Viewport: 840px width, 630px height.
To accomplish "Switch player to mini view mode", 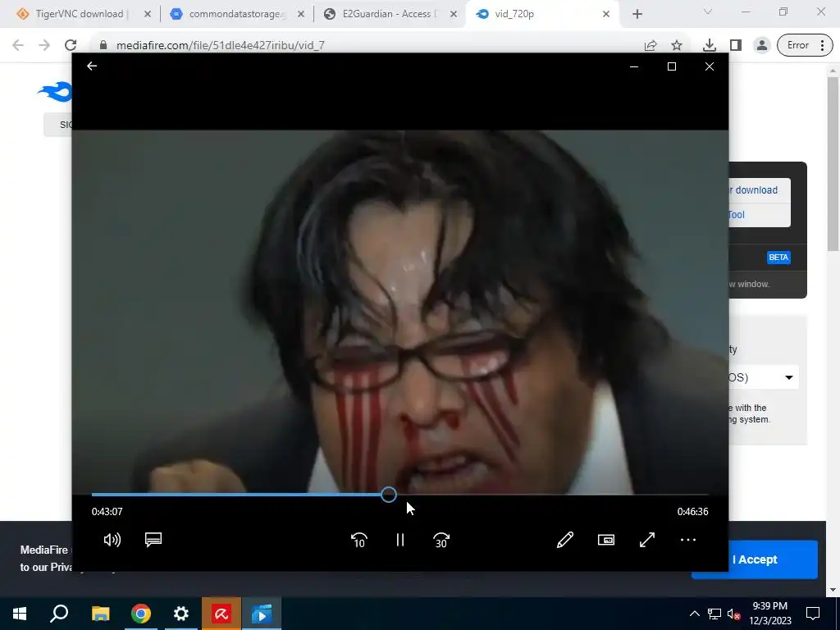I will coord(606,540).
